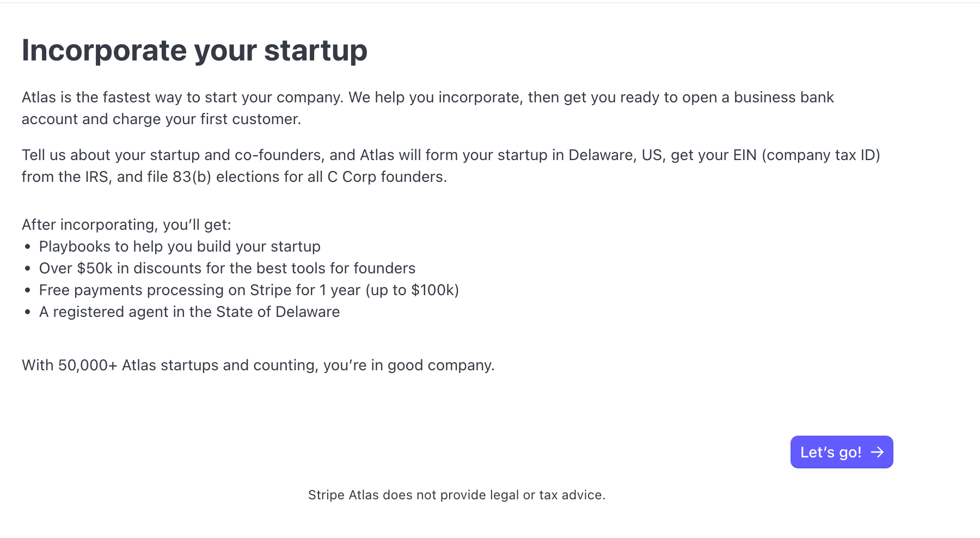Click the 'Over $50k in discounts' list item
Image resolution: width=980 pixels, height=538 pixels.
tap(227, 268)
